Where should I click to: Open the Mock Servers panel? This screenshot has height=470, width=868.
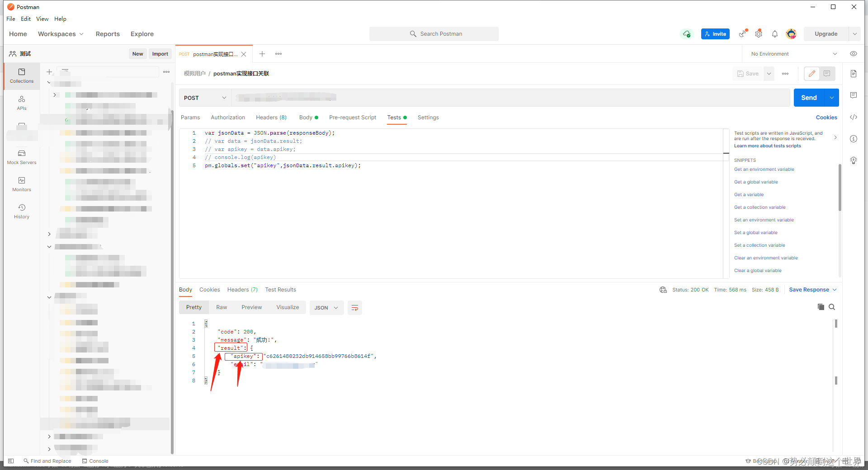click(22, 157)
